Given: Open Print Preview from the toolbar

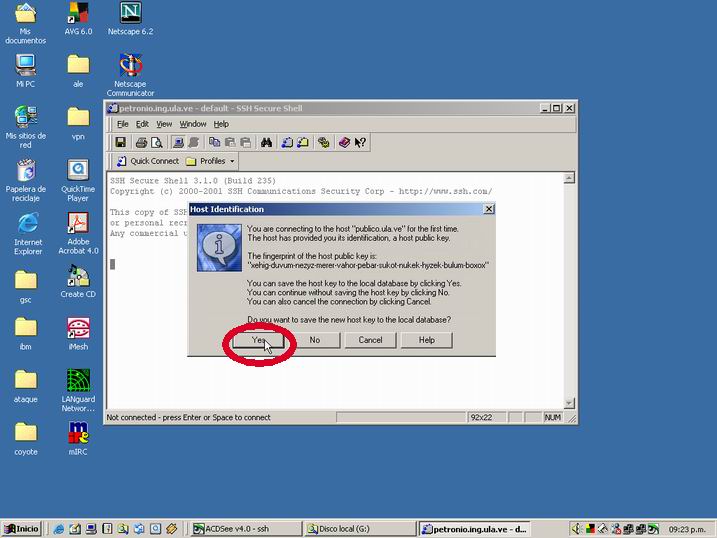Looking at the screenshot, I should pos(157,143).
